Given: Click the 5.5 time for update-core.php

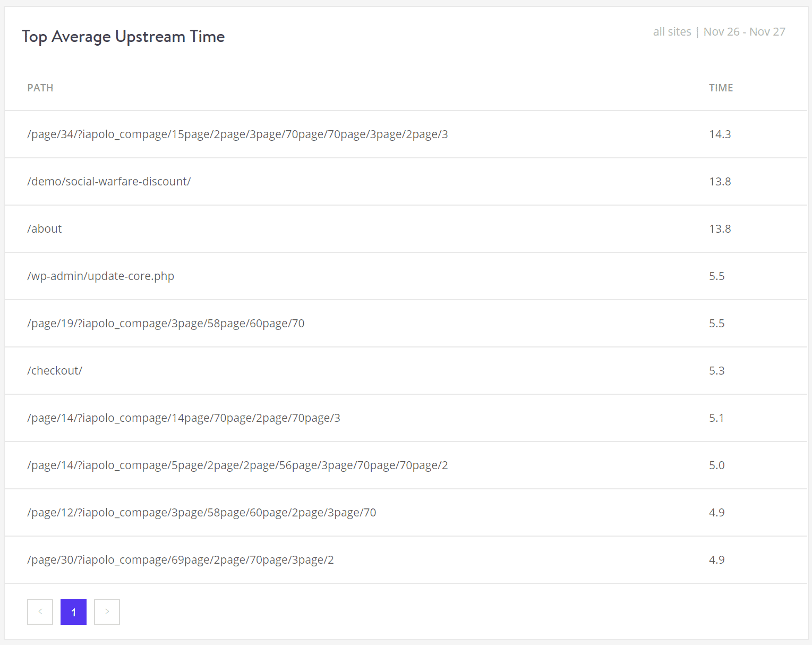Looking at the screenshot, I should [x=716, y=276].
